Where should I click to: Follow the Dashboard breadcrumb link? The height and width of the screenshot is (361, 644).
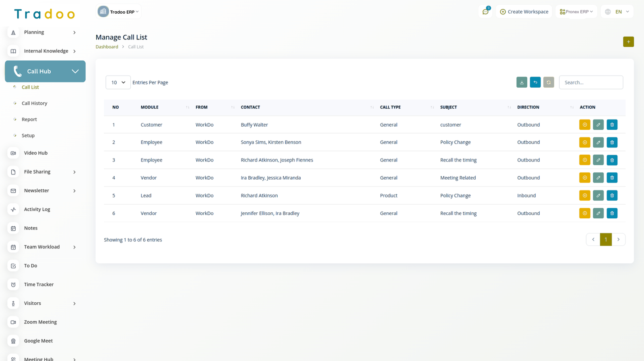[x=107, y=47]
